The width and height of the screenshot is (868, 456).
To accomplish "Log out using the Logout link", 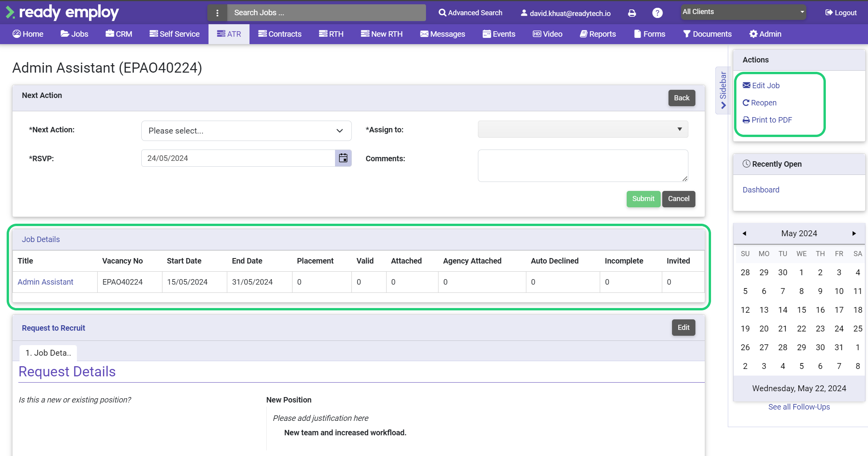I will coord(841,13).
